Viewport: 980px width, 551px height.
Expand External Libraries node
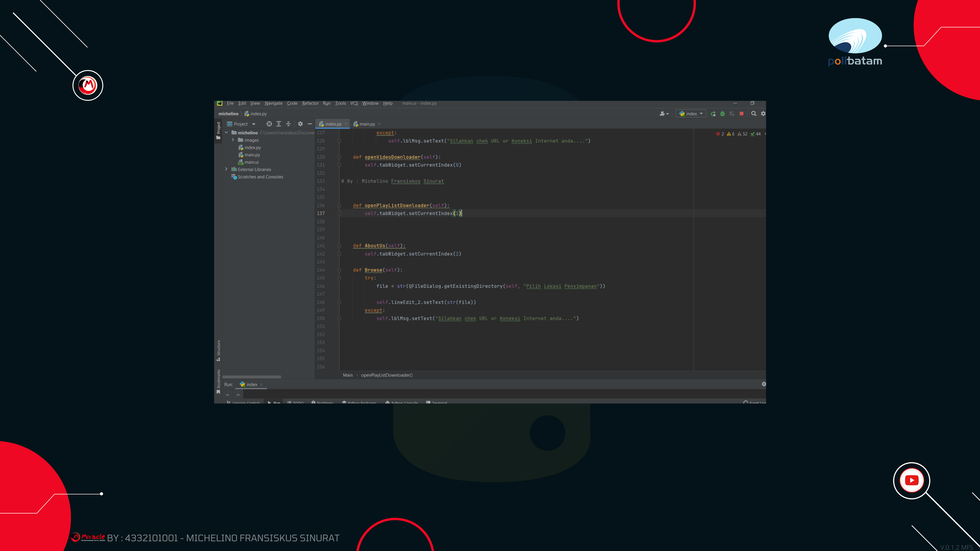tap(226, 169)
